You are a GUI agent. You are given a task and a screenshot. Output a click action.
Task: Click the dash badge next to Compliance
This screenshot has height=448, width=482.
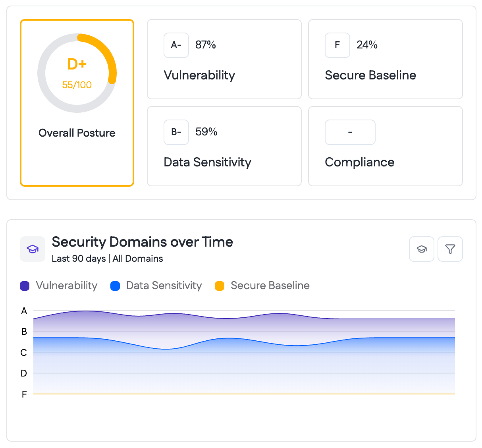350,132
